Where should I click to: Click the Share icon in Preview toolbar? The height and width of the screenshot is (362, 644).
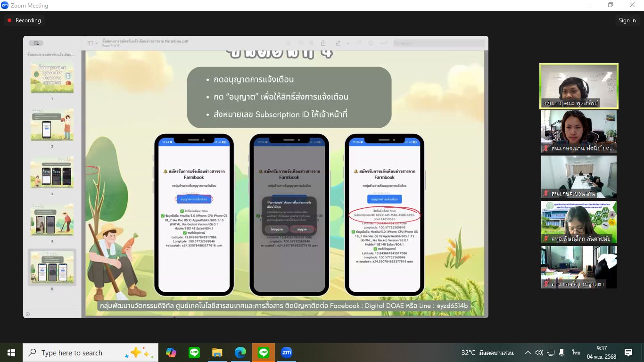(x=324, y=43)
